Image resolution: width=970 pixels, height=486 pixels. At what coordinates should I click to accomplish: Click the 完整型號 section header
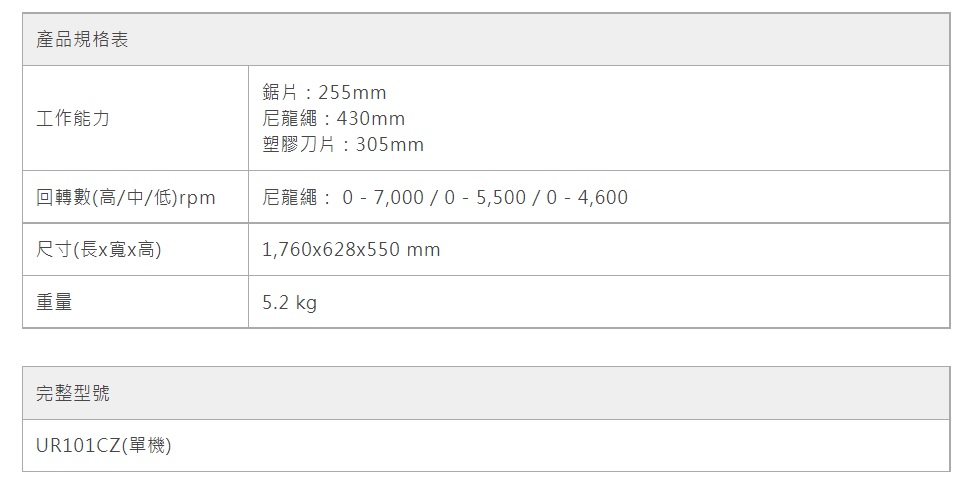coord(73,393)
